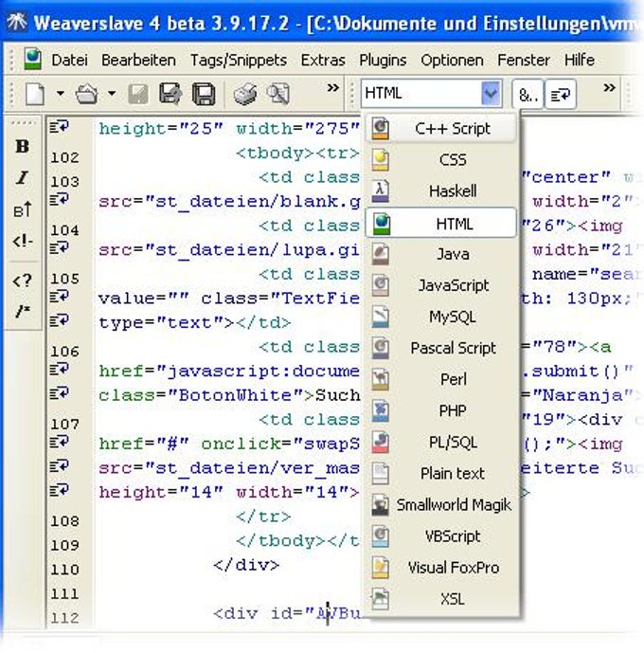Click the New document icon
This screenshot has width=644, height=653.
coord(35,94)
